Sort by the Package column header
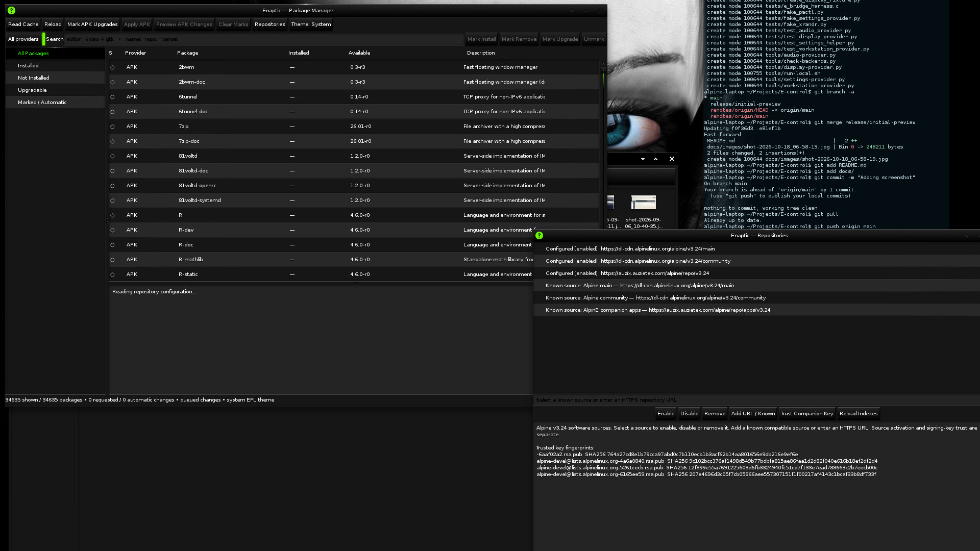The height and width of the screenshot is (551, 980). tap(187, 53)
